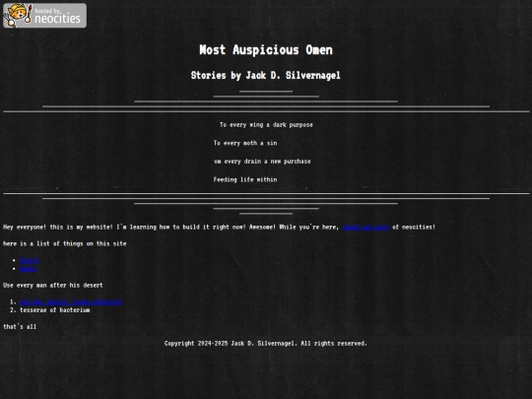Click the line "on every drain a new purchase"

[x=262, y=162]
